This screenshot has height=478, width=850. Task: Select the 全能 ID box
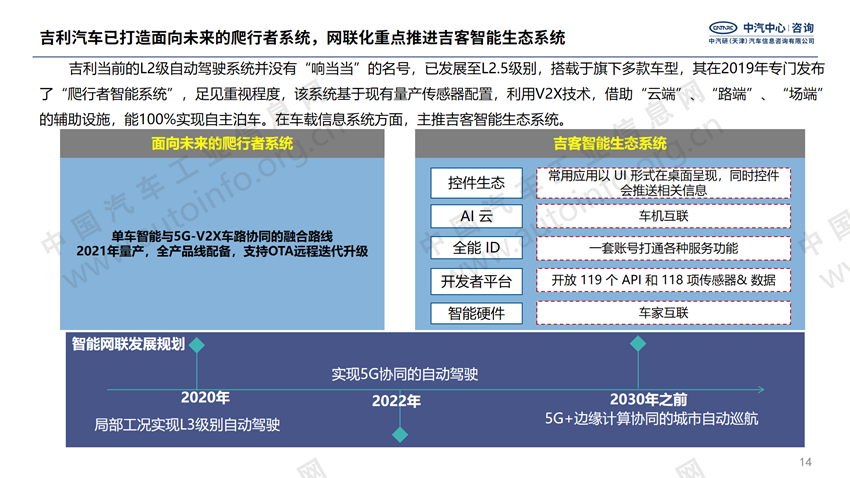coord(476,248)
